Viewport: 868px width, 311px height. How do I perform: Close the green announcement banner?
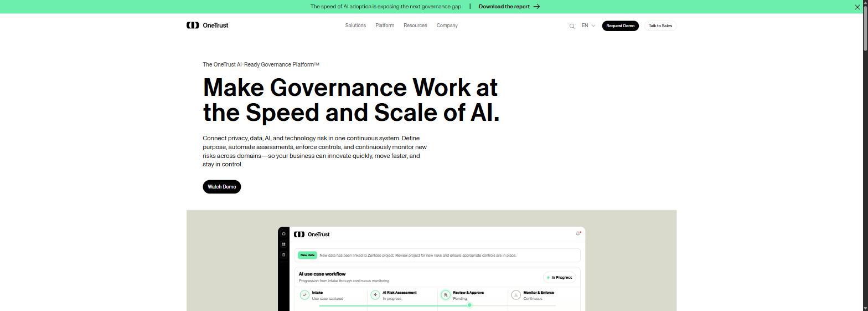point(857,7)
